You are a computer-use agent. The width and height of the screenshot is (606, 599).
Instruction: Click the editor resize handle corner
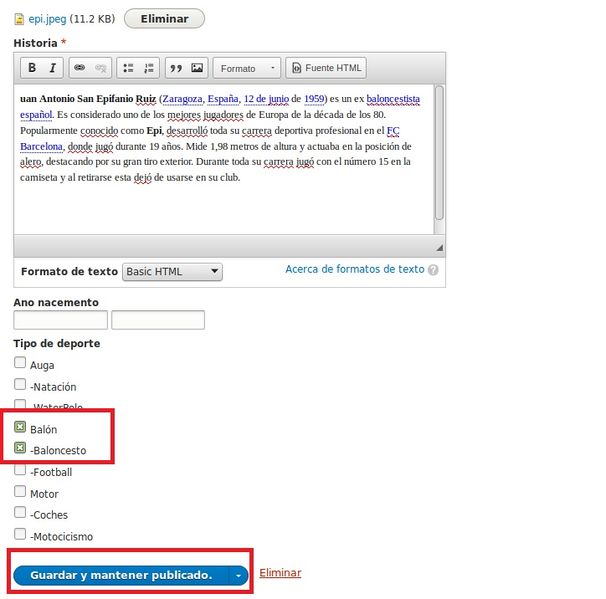click(x=439, y=248)
